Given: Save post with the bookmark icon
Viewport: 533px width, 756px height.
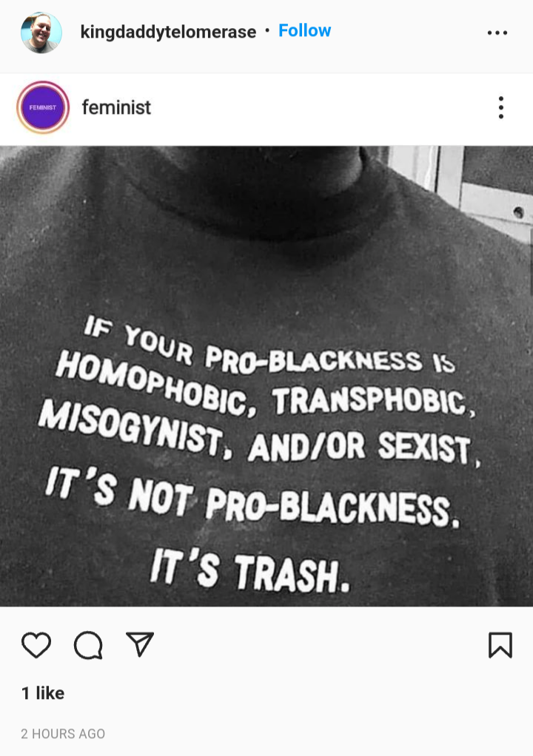Looking at the screenshot, I should [x=500, y=645].
